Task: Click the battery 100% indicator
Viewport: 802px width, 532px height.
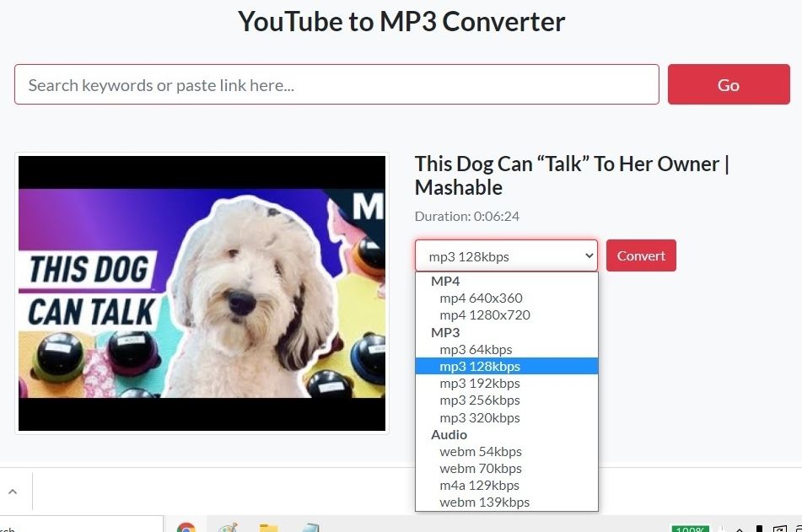Action: (x=690, y=529)
